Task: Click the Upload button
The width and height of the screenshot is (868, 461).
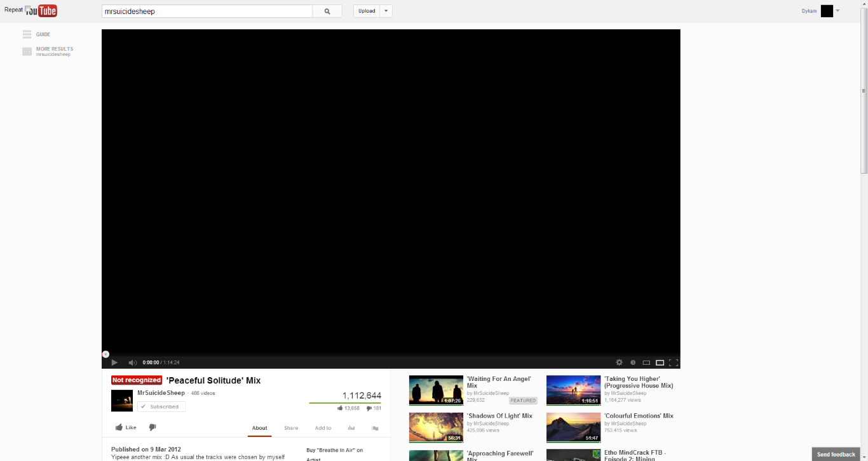Action: [367, 11]
